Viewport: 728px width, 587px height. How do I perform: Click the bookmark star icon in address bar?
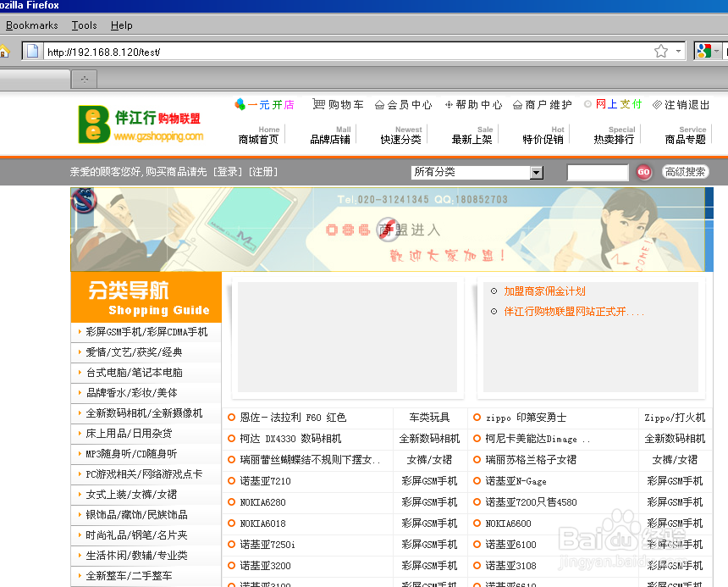(x=661, y=52)
